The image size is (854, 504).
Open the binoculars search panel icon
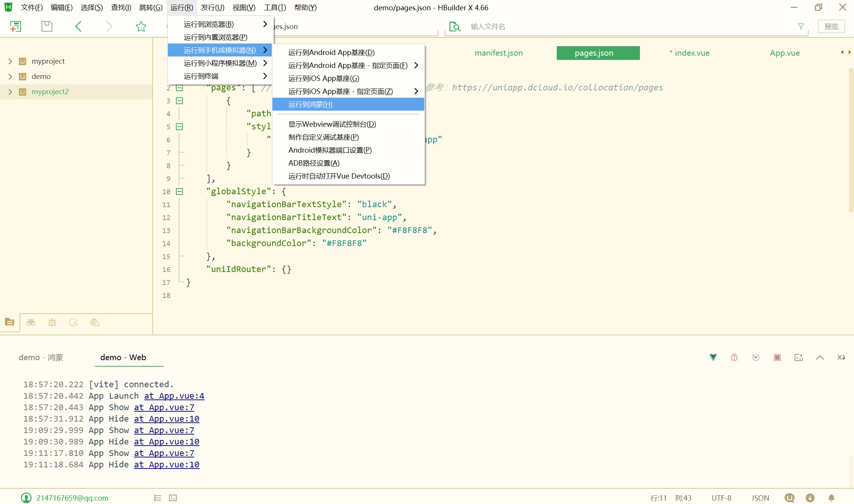point(31,323)
